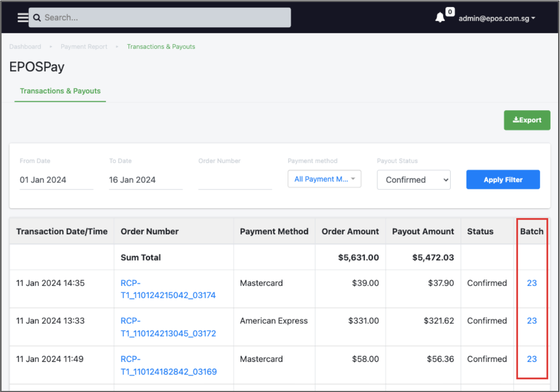Screen dimensions: 560x392
Task: Click the green Export button
Action: [527, 120]
